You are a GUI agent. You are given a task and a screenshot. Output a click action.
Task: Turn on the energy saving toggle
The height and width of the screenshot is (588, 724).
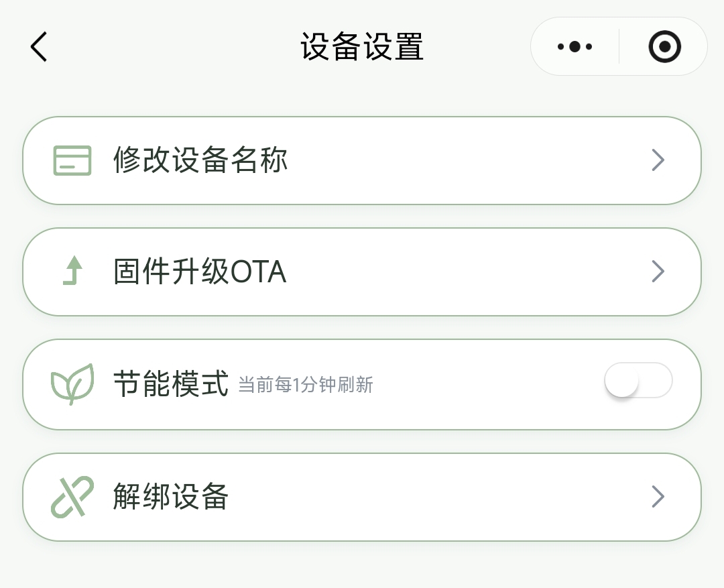click(x=638, y=380)
